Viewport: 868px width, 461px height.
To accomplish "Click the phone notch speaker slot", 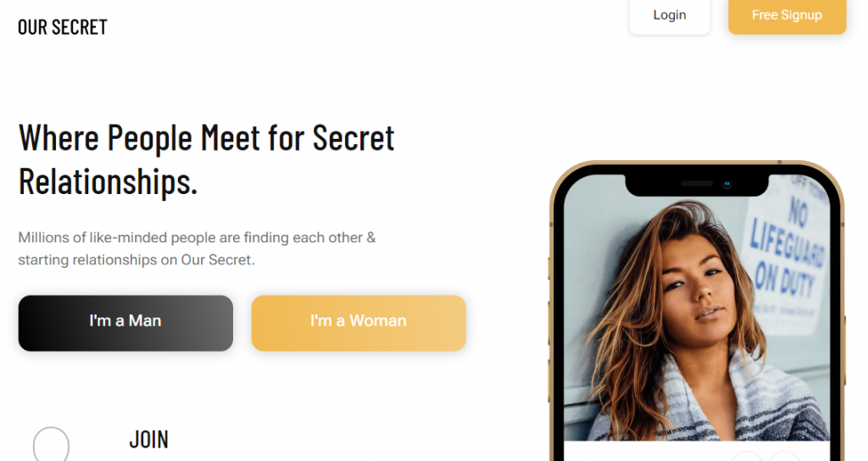I will tap(697, 184).
